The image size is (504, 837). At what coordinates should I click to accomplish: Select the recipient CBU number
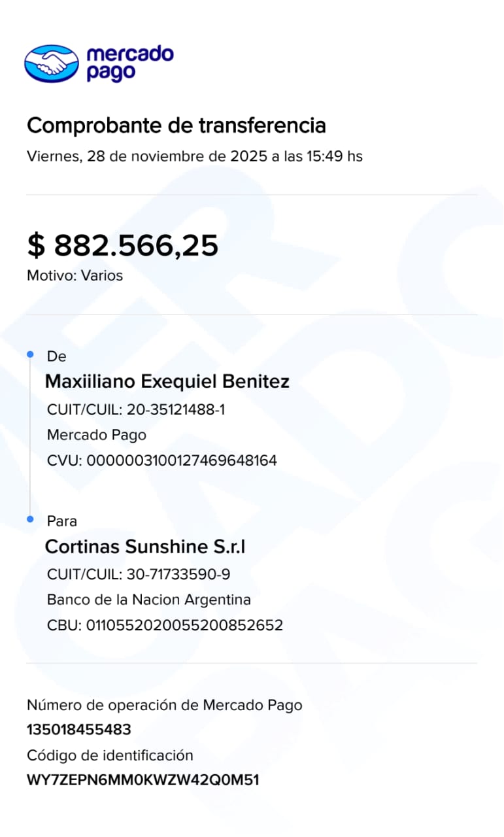(165, 625)
